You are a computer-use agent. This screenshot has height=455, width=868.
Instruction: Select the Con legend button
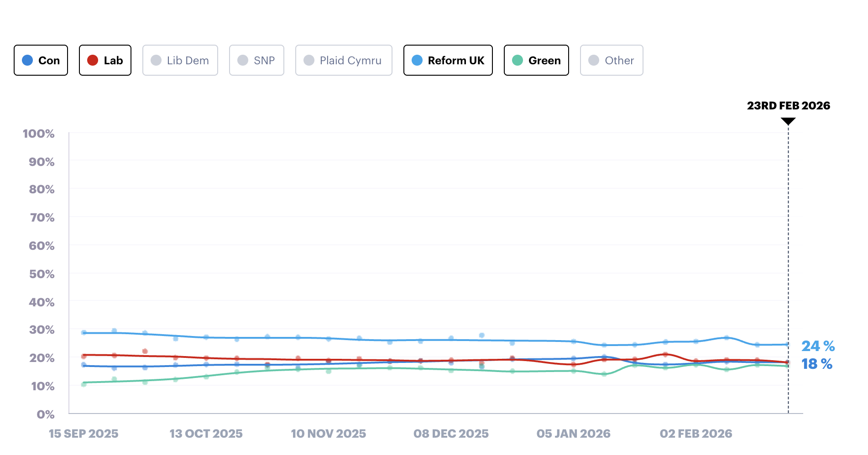point(41,60)
